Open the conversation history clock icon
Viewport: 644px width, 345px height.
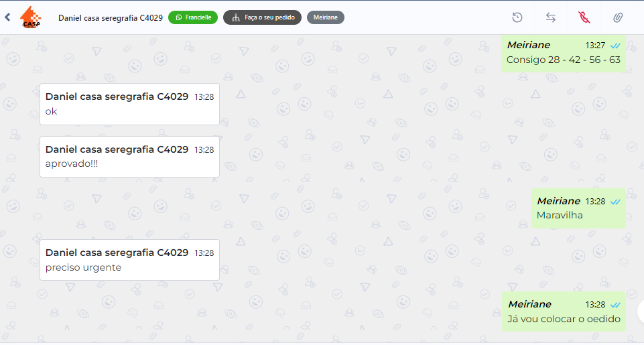tap(517, 17)
